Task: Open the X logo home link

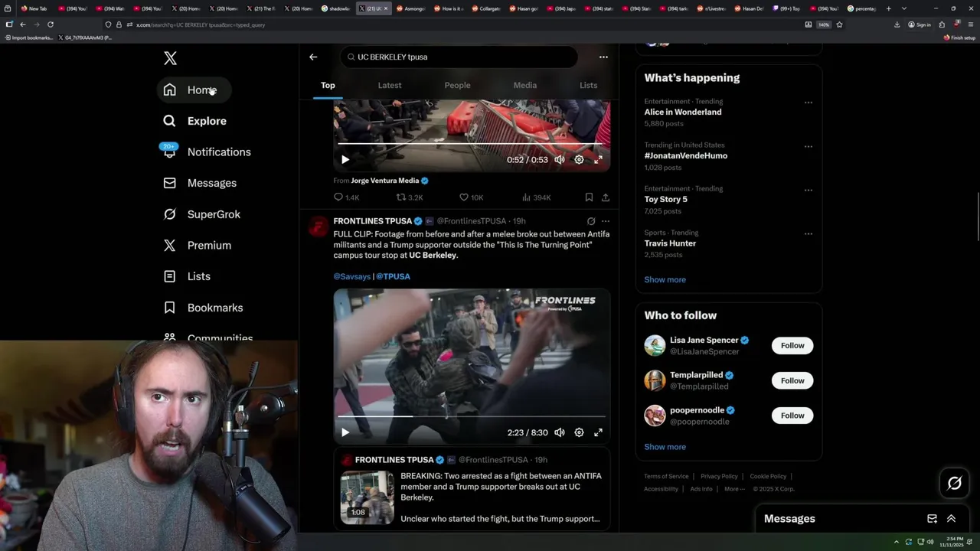Action: (x=170, y=58)
